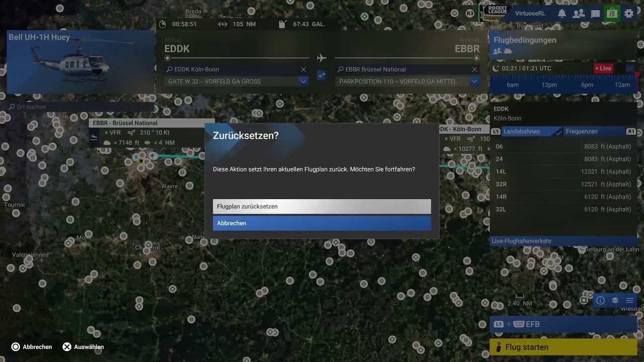Image resolution: width=644 pixels, height=362 pixels.
Task: Click the EBBR arrival ICAO heading
Action: (467, 49)
